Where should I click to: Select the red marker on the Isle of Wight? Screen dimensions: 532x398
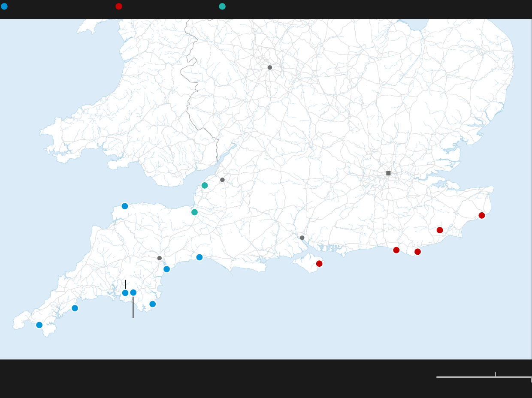tap(319, 264)
